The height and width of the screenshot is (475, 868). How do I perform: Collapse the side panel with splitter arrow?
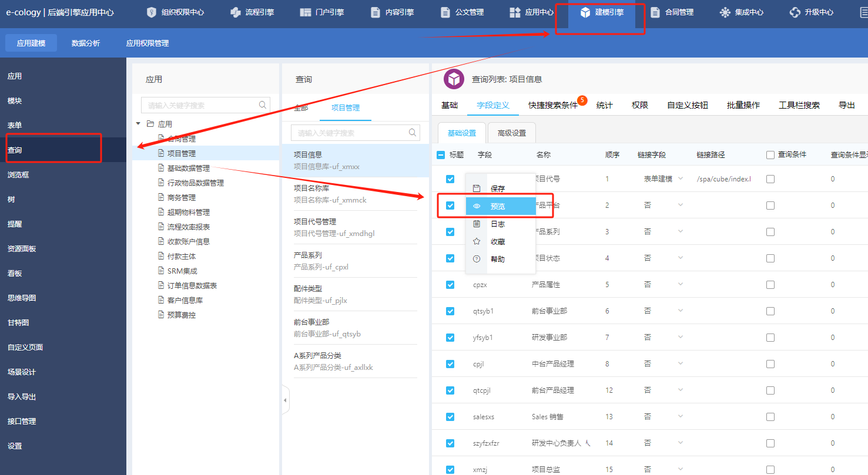285,400
